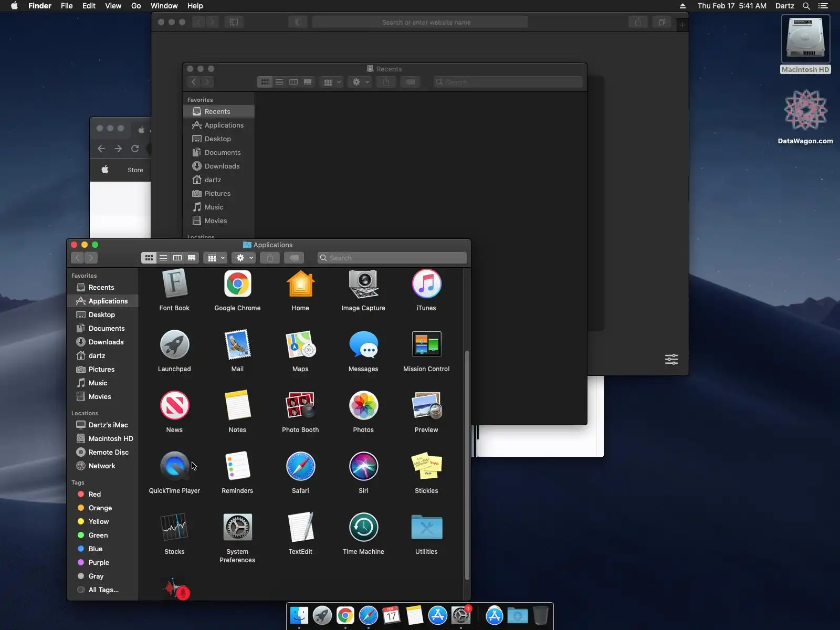Viewport: 840px width, 630px height.
Task: Select the Safari app in Applications
Action: click(x=300, y=467)
